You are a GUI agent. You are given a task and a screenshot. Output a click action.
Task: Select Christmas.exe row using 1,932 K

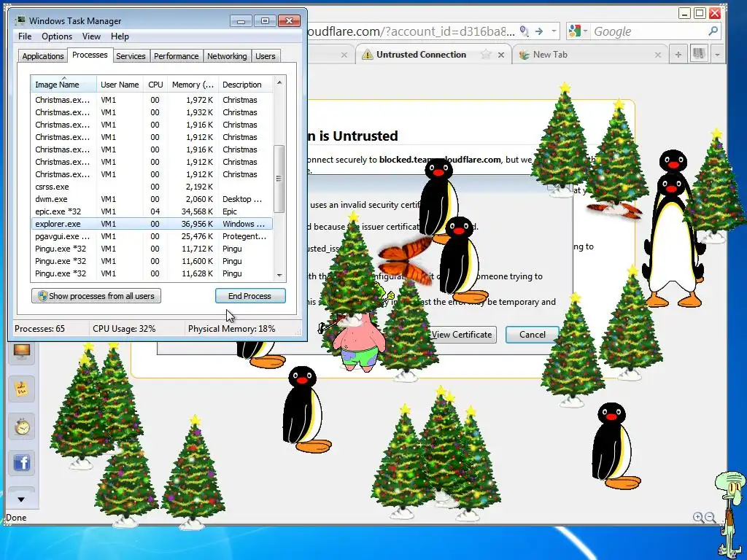(x=152, y=112)
